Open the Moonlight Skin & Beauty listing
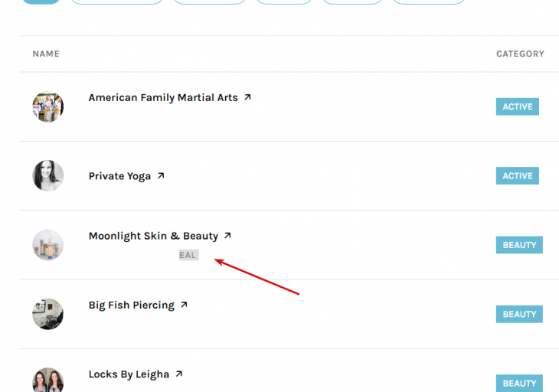Viewport: 559px width, 392px height. coord(153,236)
